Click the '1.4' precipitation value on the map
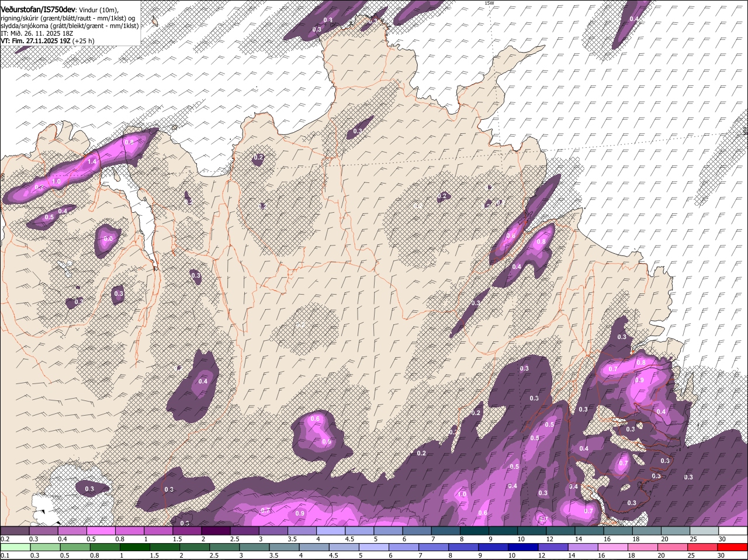 click(91, 161)
